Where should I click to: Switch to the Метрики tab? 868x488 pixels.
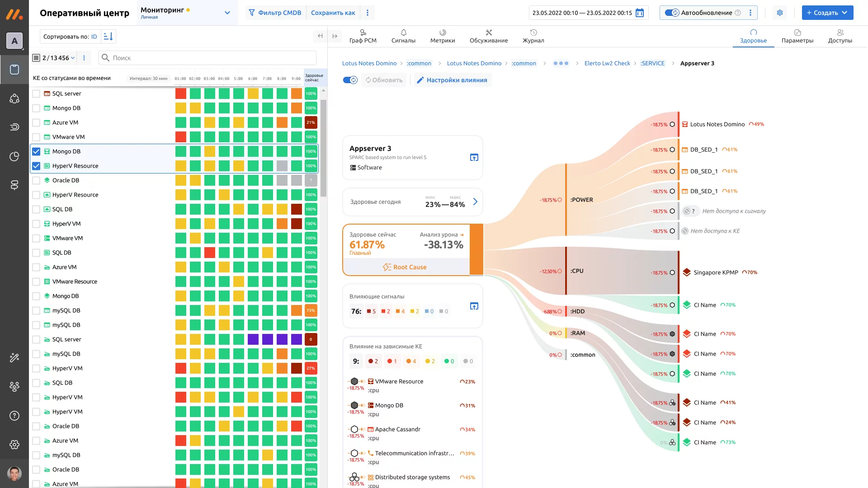[x=442, y=36]
